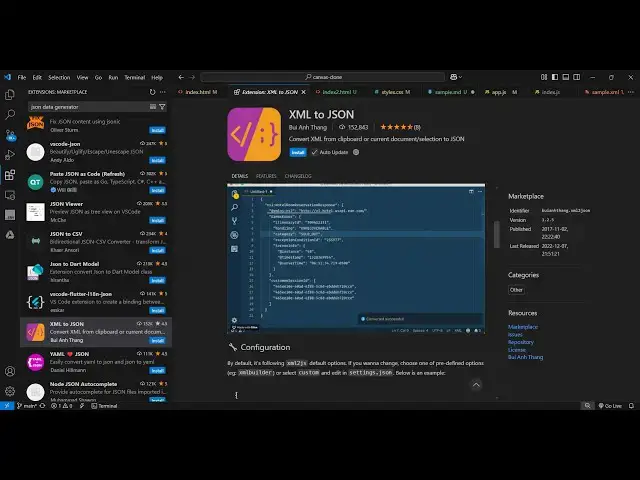Toggle the Auto Update checkbox
This screenshot has width=640, height=480.
pos(314,152)
